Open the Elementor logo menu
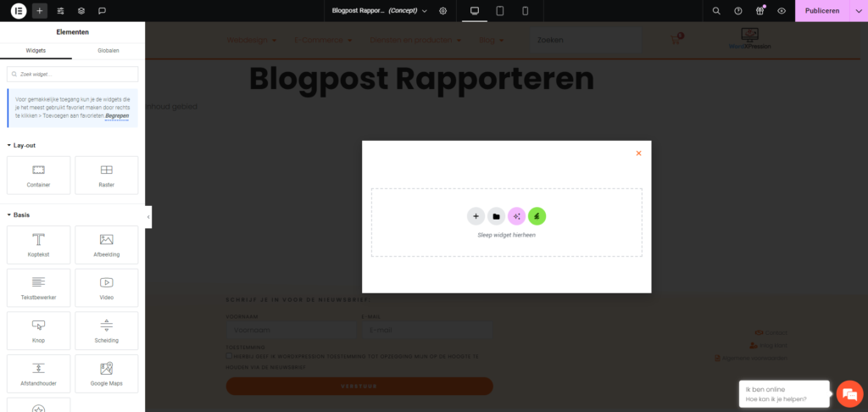 click(x=19, y=10)
